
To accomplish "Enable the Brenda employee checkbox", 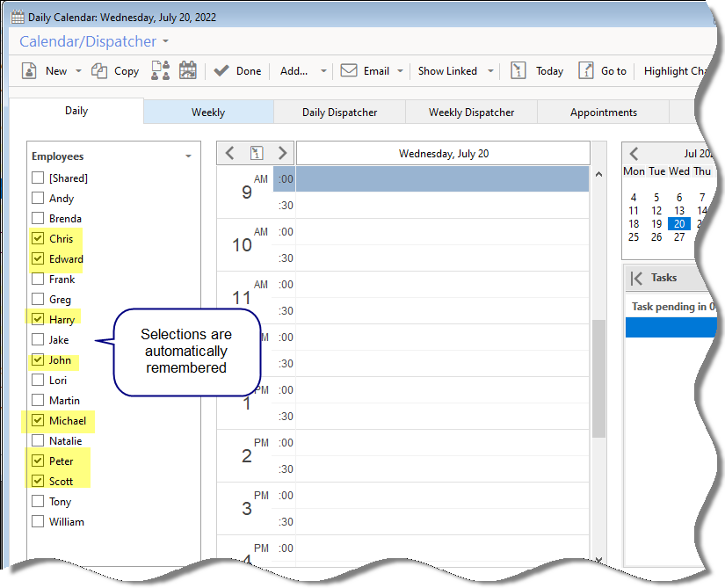I will tap(38, 218).
